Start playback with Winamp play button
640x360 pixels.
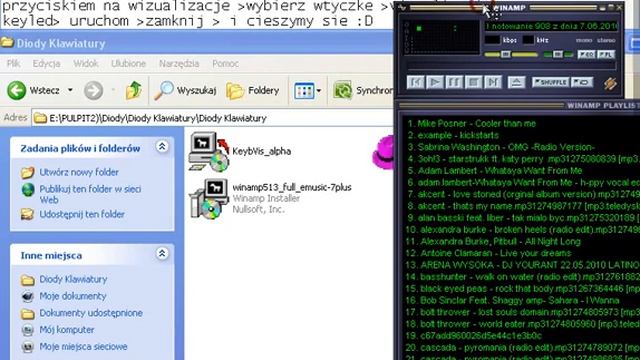435,82
